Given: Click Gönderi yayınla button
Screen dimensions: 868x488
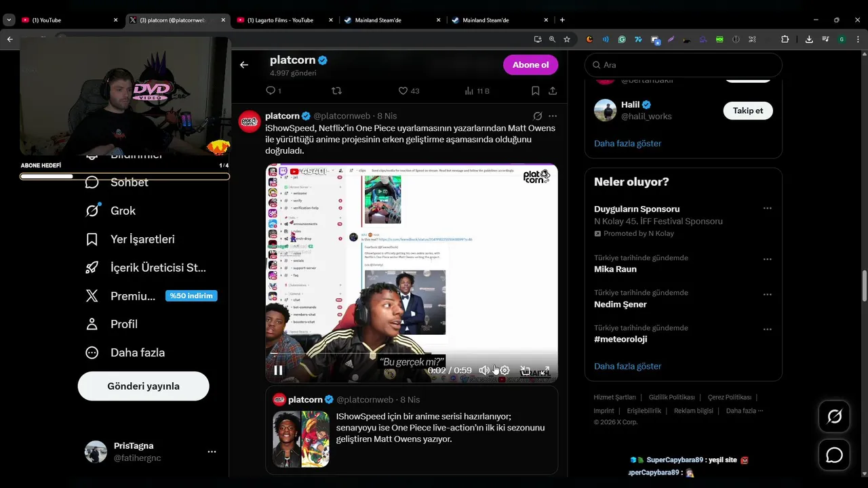Looking at the screenshot, I should 144,386.
